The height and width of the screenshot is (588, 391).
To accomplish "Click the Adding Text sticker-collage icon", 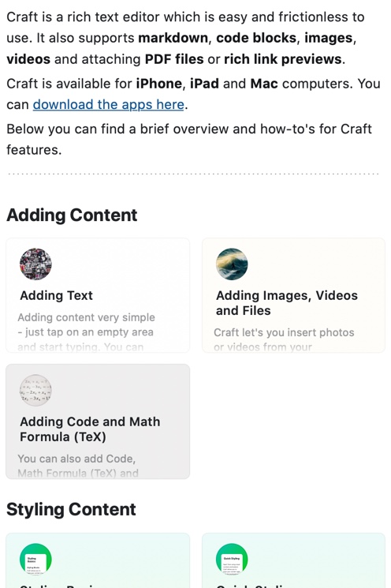I will pos(35,264).
